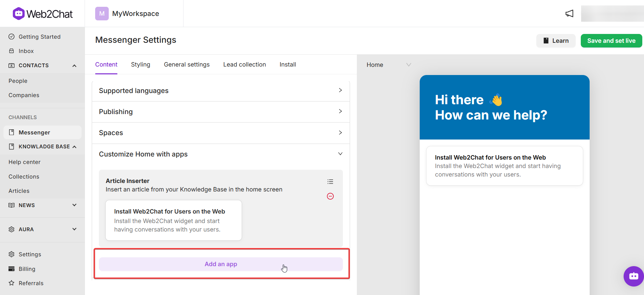
Task: Click the 'Messenger Settings' page title
Action: [136, 40]
